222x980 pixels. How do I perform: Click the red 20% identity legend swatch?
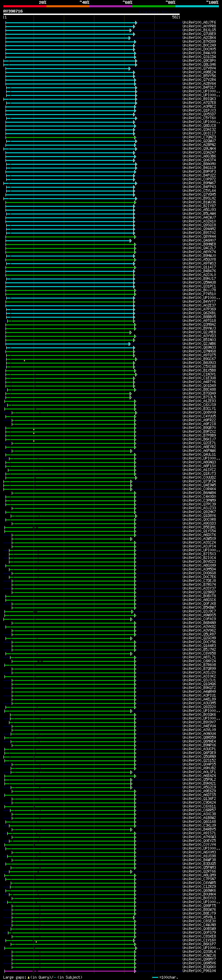pyautogui.click(x=25, y=6)
